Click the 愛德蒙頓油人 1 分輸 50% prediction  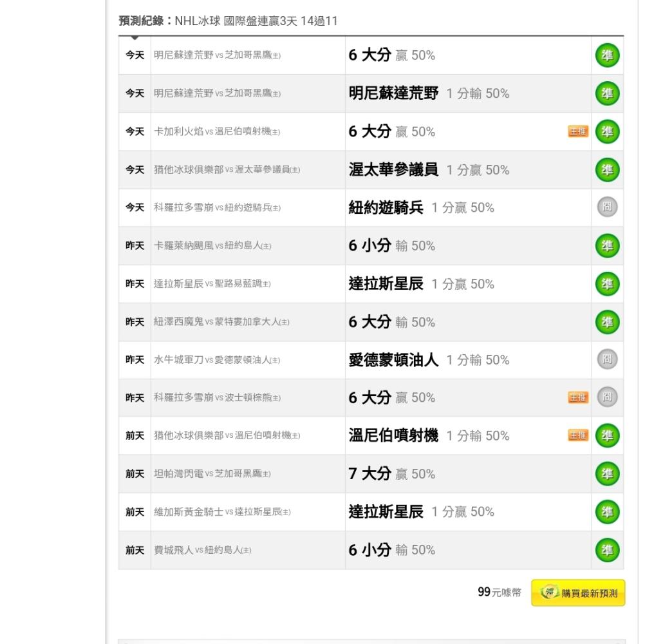(429, 360)
